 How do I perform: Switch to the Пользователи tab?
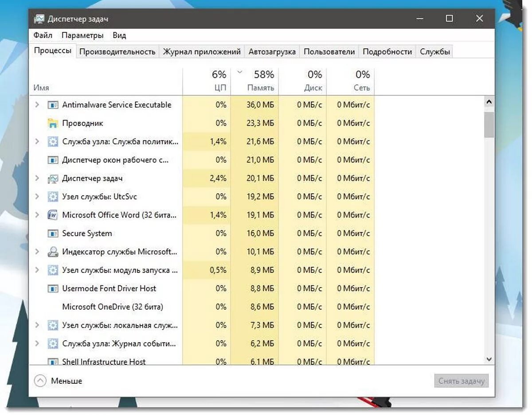click(329, 51)
